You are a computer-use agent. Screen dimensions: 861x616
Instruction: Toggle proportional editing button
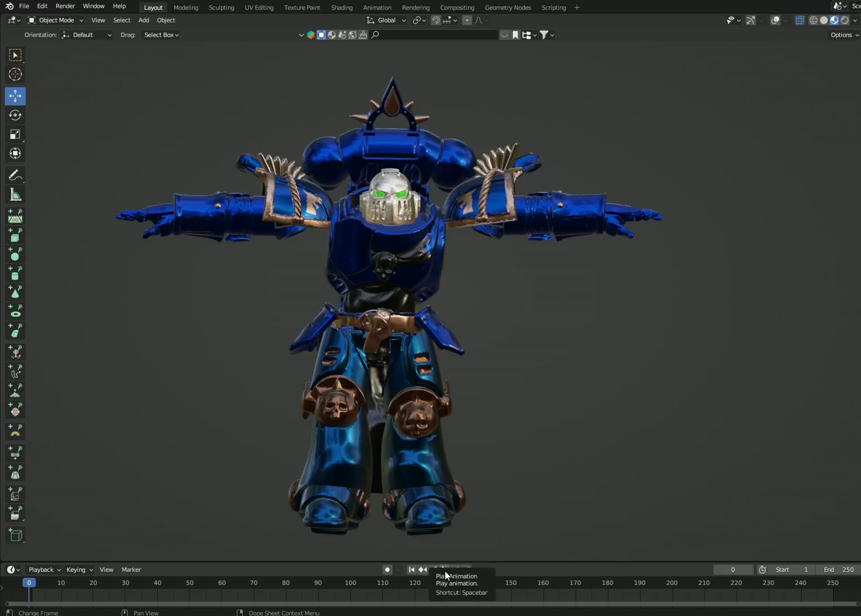tap(467, 20)
